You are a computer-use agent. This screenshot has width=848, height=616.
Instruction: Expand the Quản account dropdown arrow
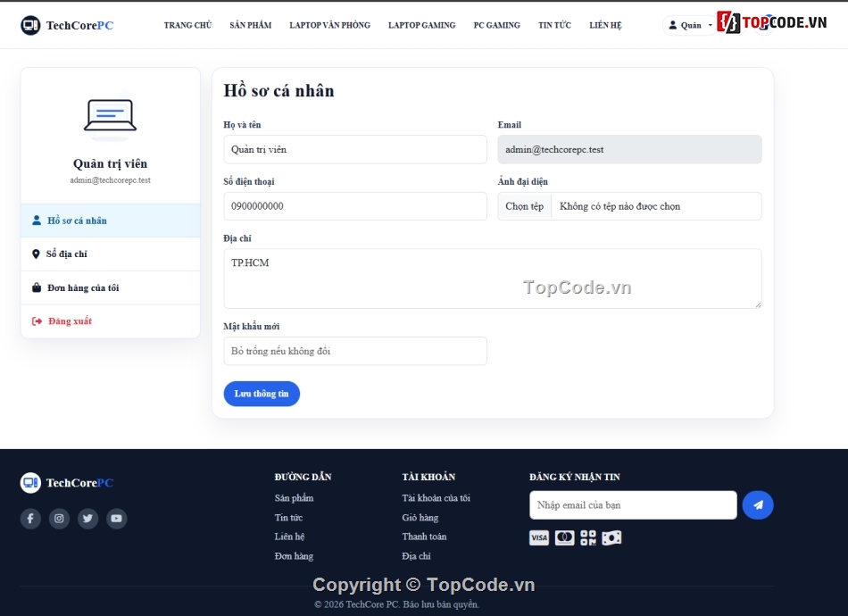click(x=711, y=25)
